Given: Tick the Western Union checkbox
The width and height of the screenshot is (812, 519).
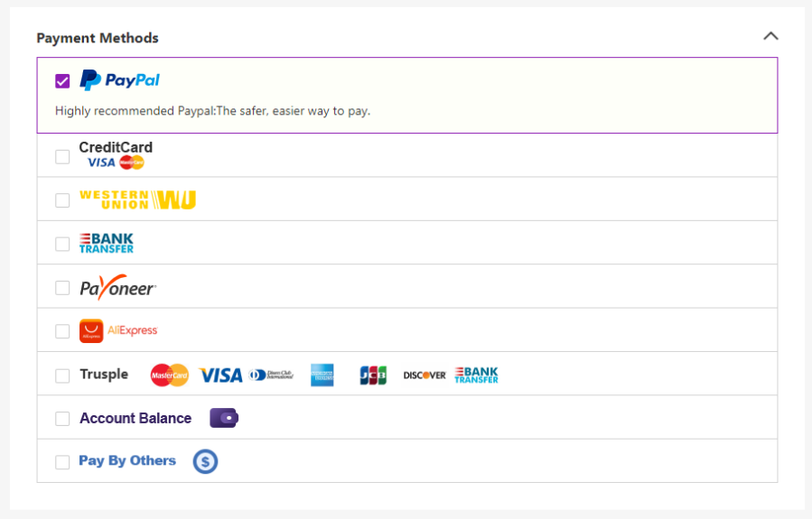Looking at the screenshot, I should tap(62, 200).
